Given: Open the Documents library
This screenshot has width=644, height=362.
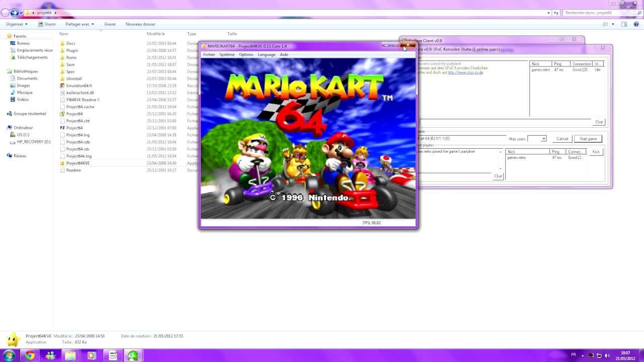Looking at the screenshot, I should click(x=27, y=78).
